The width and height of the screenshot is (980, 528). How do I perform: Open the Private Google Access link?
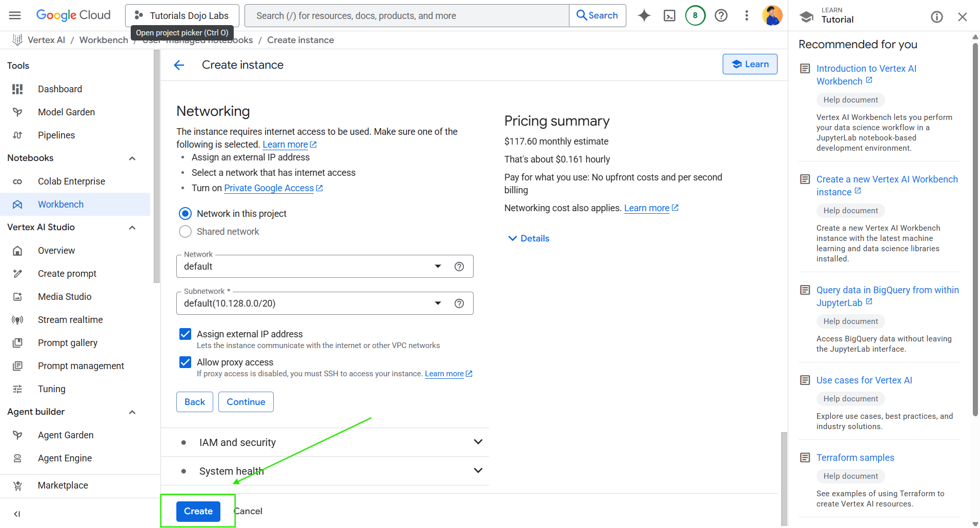pyautogui.click(x=269, y=188)
